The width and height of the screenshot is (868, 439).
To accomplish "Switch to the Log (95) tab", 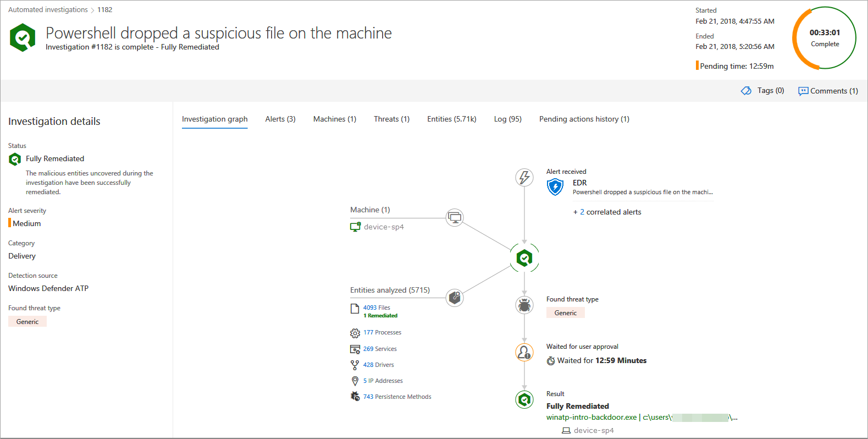I will [507, 119].
